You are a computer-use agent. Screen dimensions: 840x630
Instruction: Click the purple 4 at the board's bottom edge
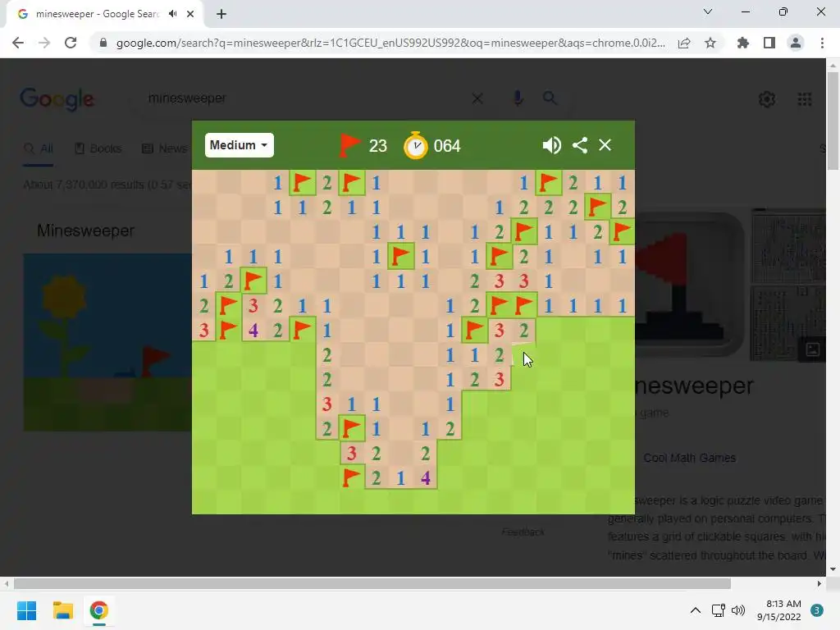point(426,477)
